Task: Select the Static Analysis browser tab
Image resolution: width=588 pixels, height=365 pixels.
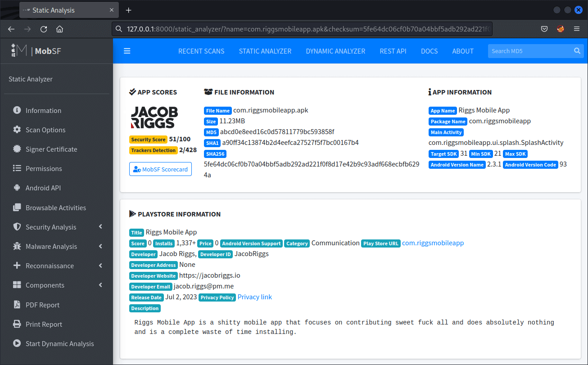Action: 69,10
